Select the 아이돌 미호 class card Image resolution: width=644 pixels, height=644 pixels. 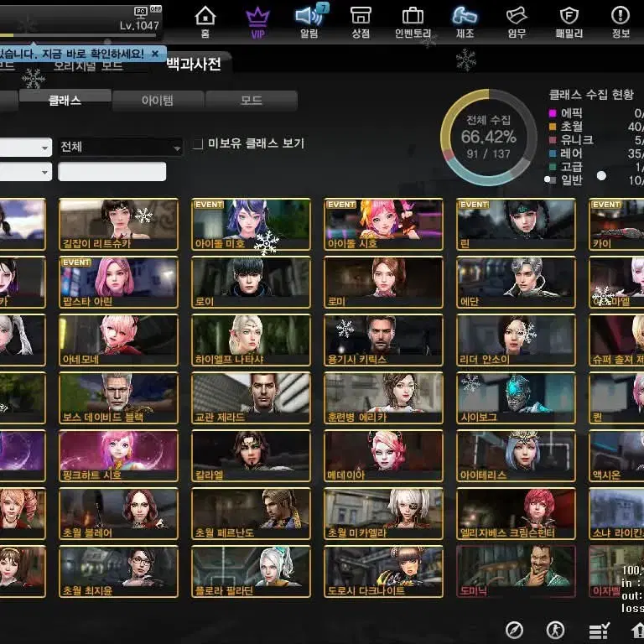pyautogui.click(x=251, y=224)
